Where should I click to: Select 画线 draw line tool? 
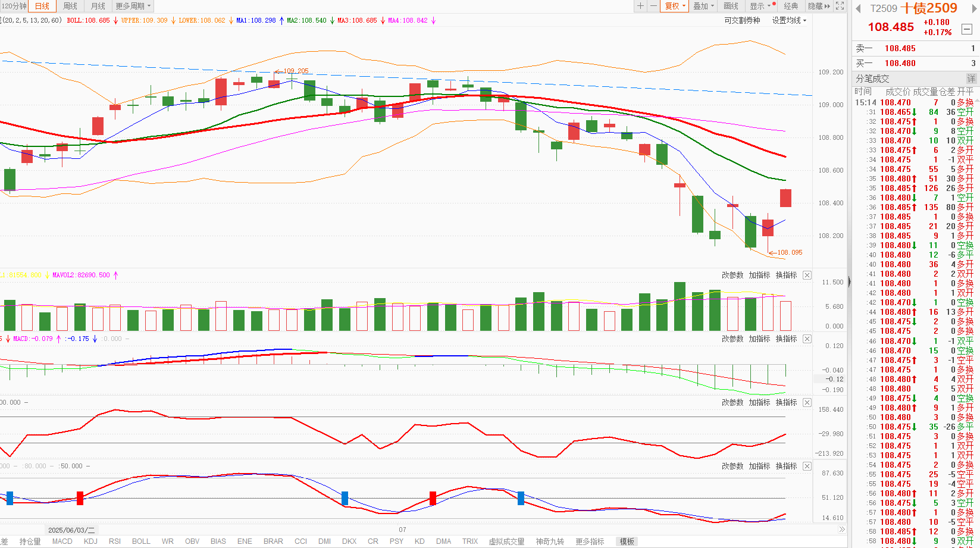pyautogui.click(x=731, y=6)
